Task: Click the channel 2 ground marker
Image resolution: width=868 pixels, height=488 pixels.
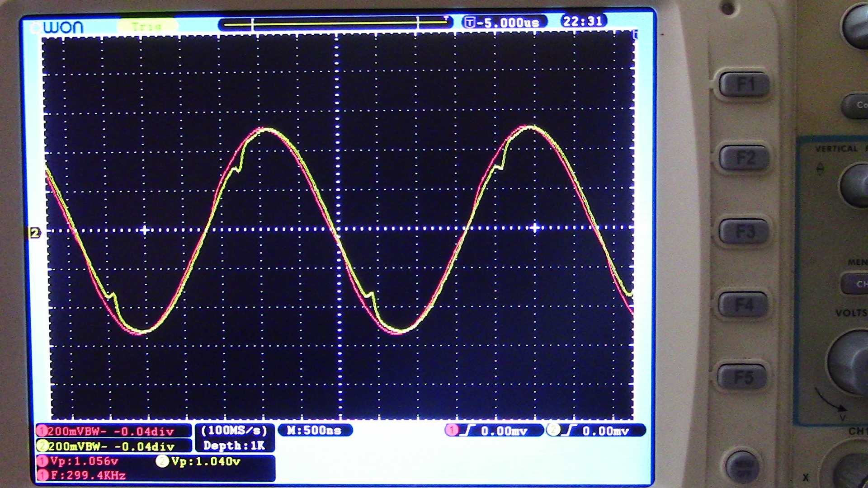Action: tap(35, 233)
